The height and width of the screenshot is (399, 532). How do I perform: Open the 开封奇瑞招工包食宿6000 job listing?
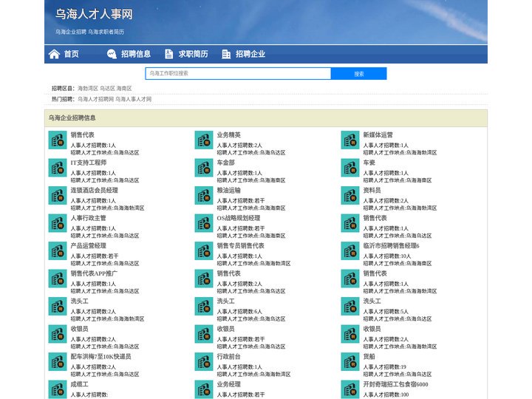pos(395,384)
